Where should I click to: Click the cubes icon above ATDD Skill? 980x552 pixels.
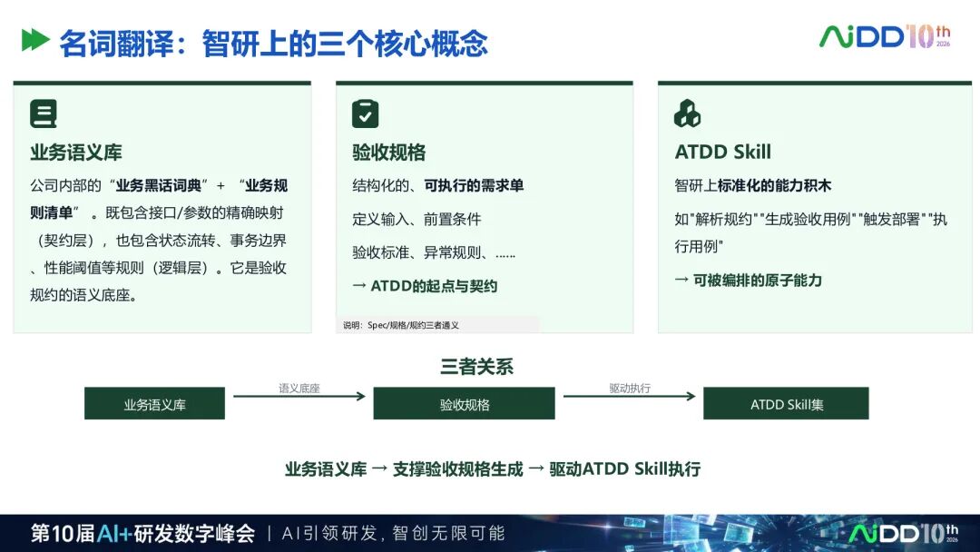[x=687, y=113]
